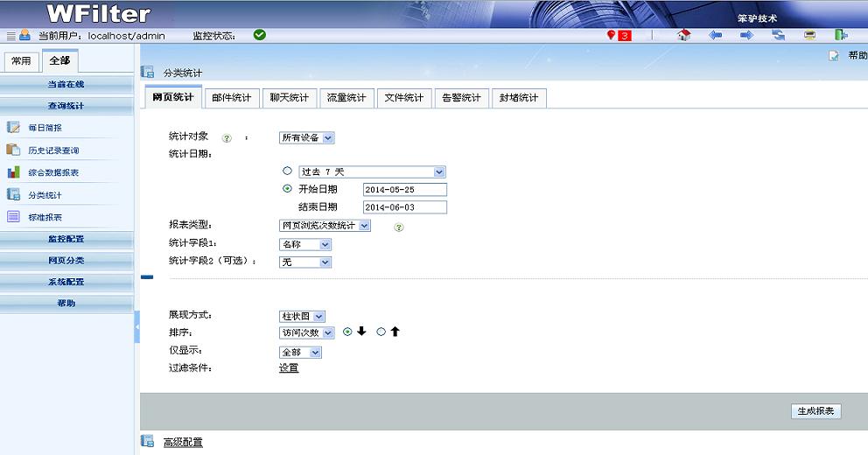Screen dimensions: 868x455
Task: Open the 柱状图 display mode dropdown
Action: [302, 316]
